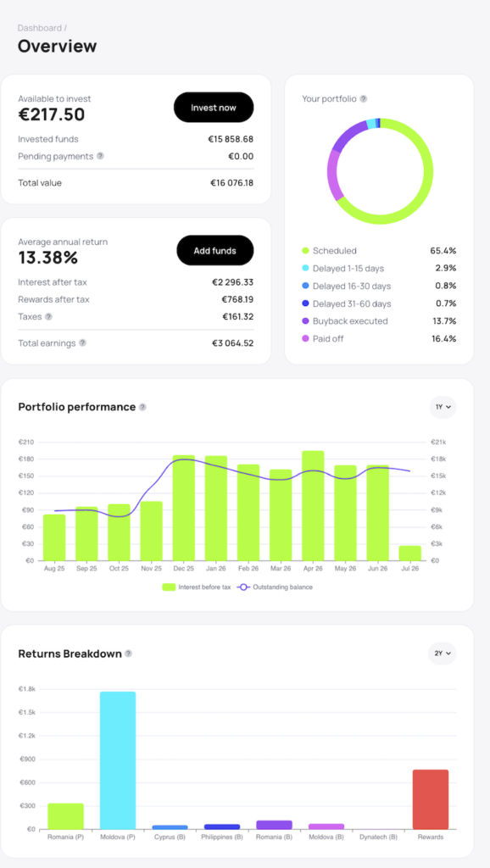This screenshot has height=868, width=490.
Task: Click Total value amount €16 076.18
Action: pyautogui.click(x=232, y=183)
